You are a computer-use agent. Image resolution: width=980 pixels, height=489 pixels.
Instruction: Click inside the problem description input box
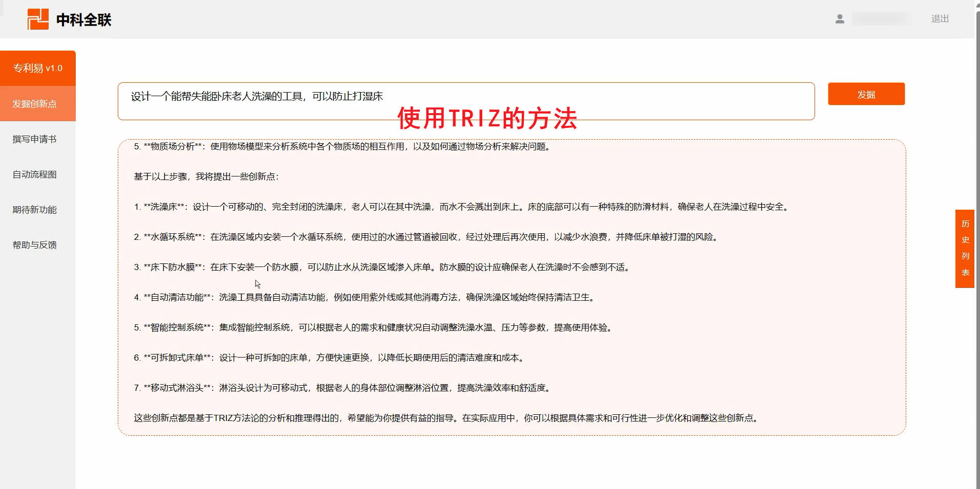point(461,101)
